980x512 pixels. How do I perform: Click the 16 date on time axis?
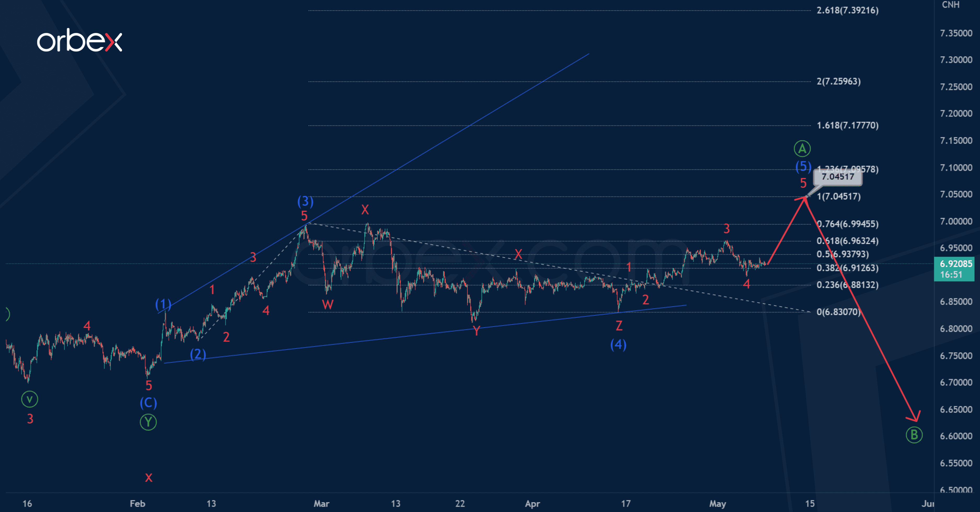click(x=27, y=504)
